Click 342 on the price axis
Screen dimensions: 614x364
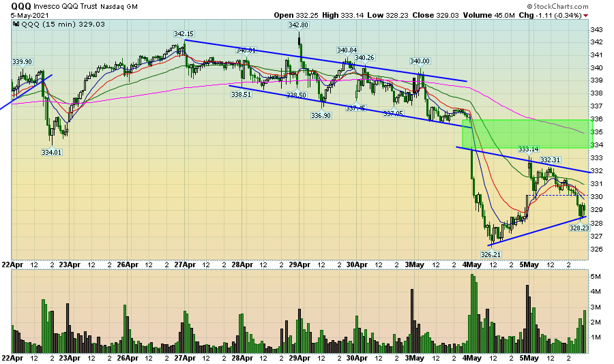(x=596, y=42)
